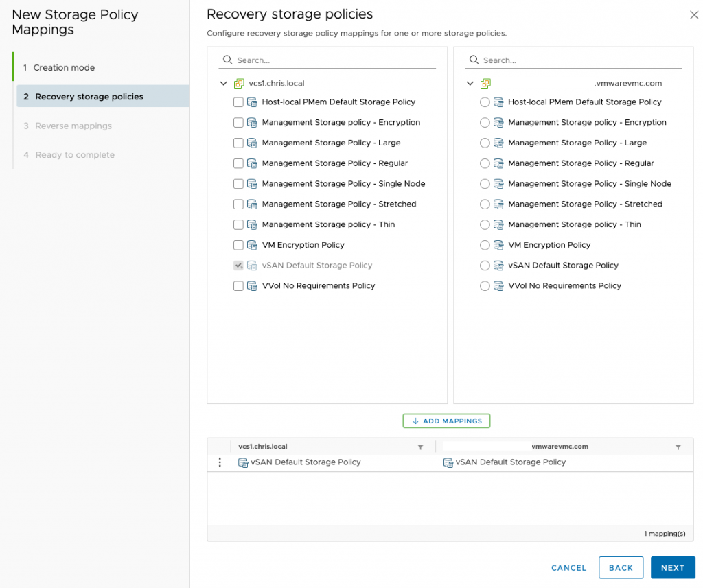Click policy icon beside left Management Storage policy - Encryption
703x588 pixels.
[252, 122]
